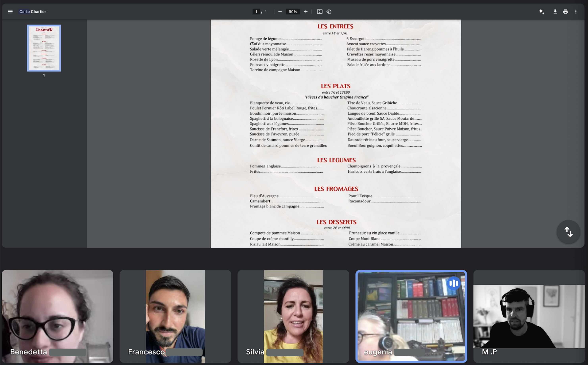Viewport: 588px width, 365px height.
Task: Click the 90% zoom level field
Action: [x=293, y=11]
